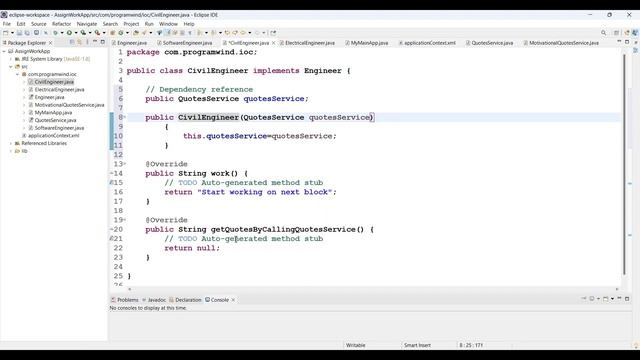Collapse the AssignWorkApp project node
Screen dimensions: 640x360
[x=4, y=51]
